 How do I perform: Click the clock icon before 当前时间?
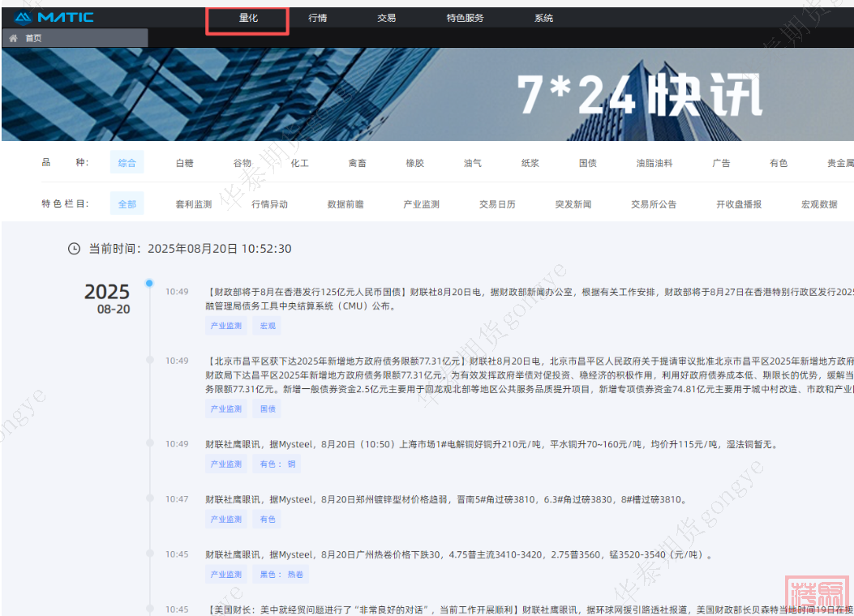tap(74, 249)
